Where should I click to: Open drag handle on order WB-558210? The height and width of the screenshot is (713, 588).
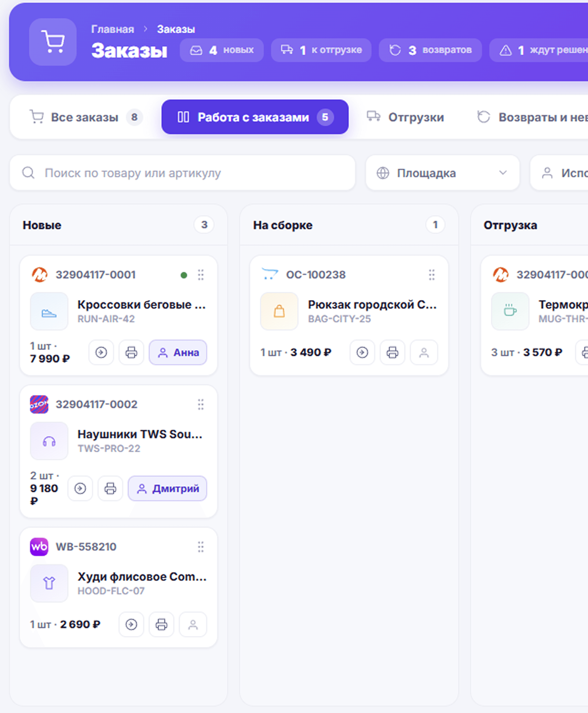tap(201, 547)
